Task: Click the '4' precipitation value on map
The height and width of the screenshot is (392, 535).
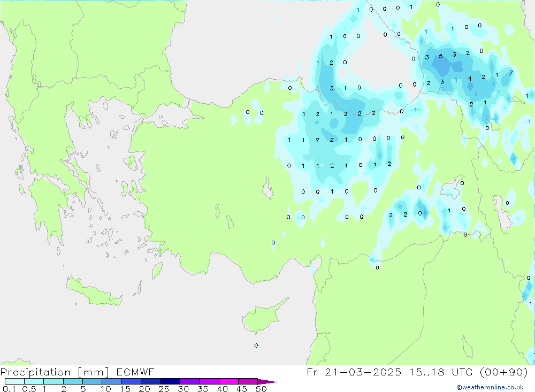Action: 470,79
